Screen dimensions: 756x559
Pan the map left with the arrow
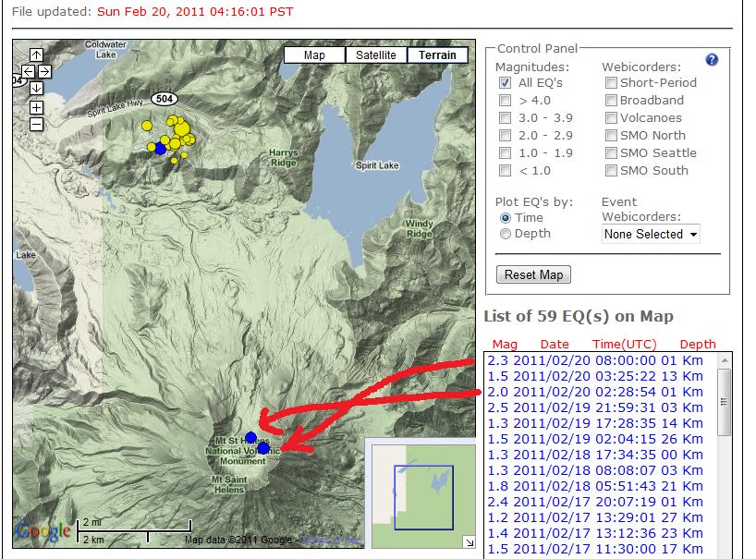(x=28, y=71)
